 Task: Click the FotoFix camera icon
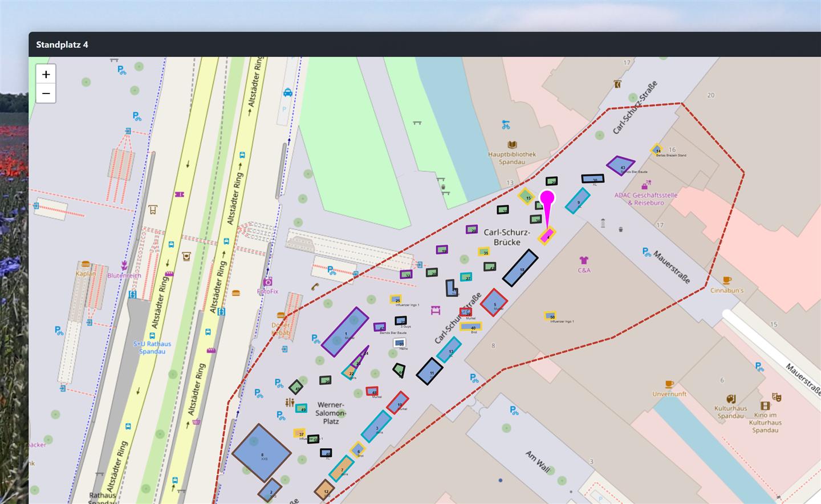click(x=268, y=282)
